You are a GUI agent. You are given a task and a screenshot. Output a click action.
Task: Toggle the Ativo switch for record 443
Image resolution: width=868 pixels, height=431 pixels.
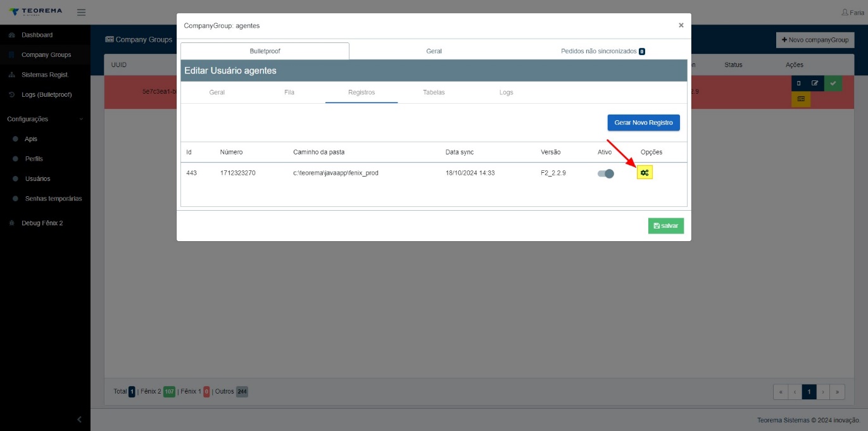pos(606,173)
